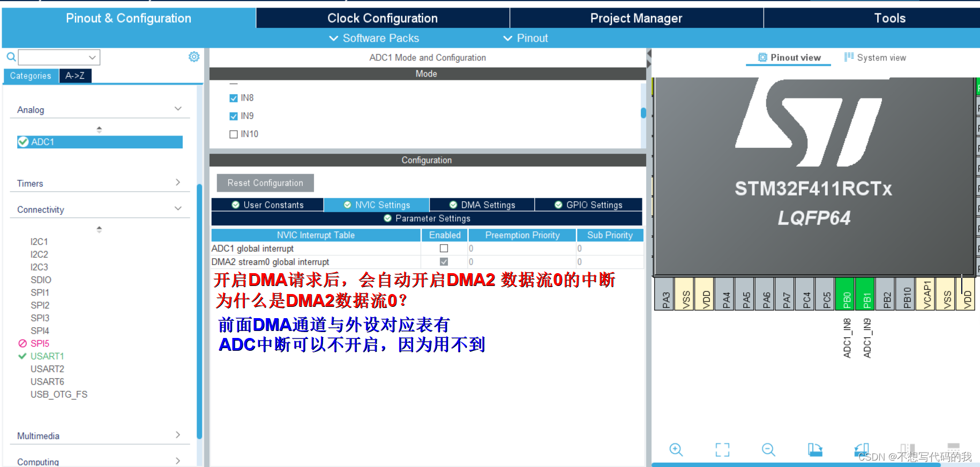980x467 pixels.
Task: Click the Mode panel vertical scrollbar
Action: [644, 114]
